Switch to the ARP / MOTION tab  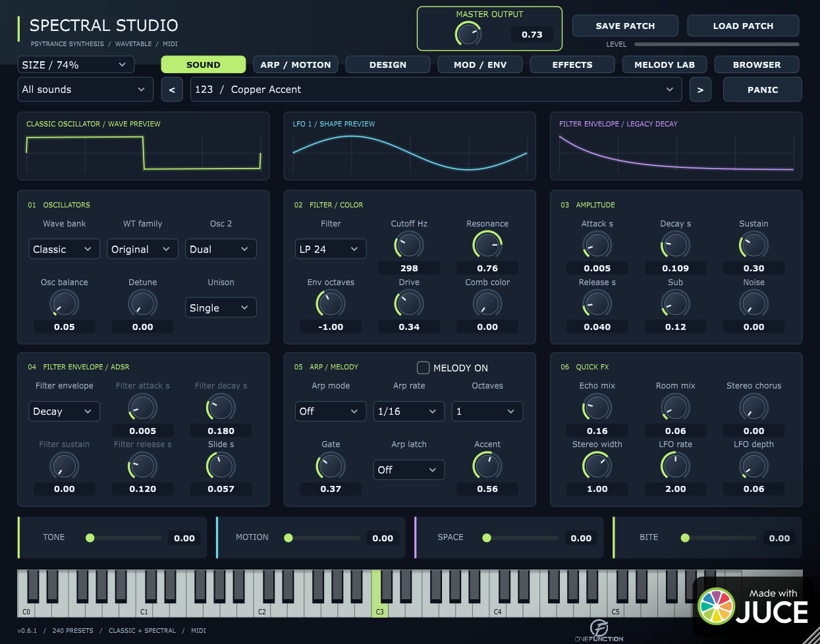(296, 65)
